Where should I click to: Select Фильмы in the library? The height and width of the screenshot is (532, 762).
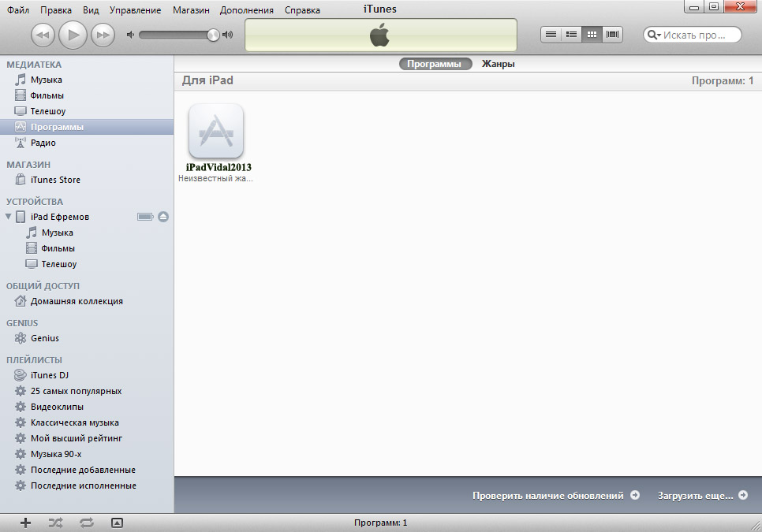(x=87, y=95)
